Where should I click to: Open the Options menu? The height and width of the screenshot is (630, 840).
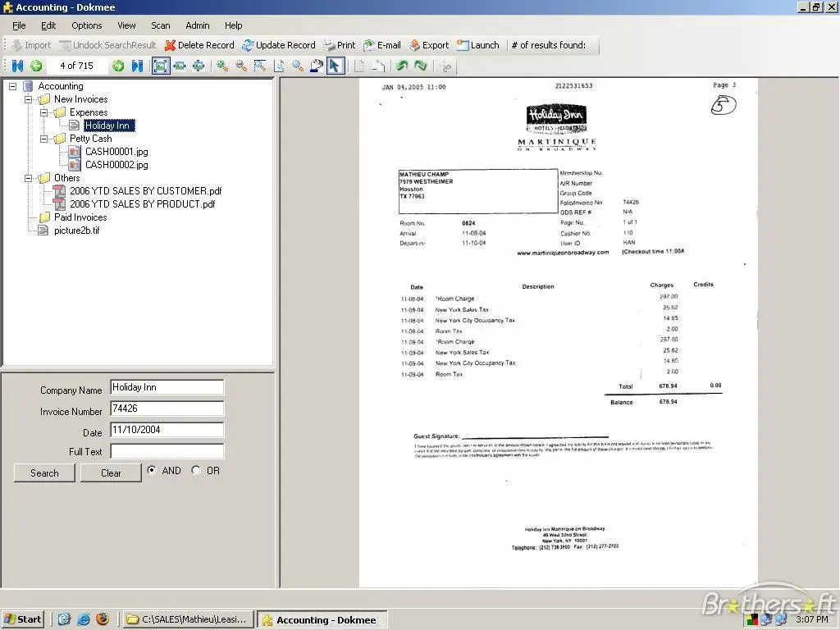(x=86, y=25)
